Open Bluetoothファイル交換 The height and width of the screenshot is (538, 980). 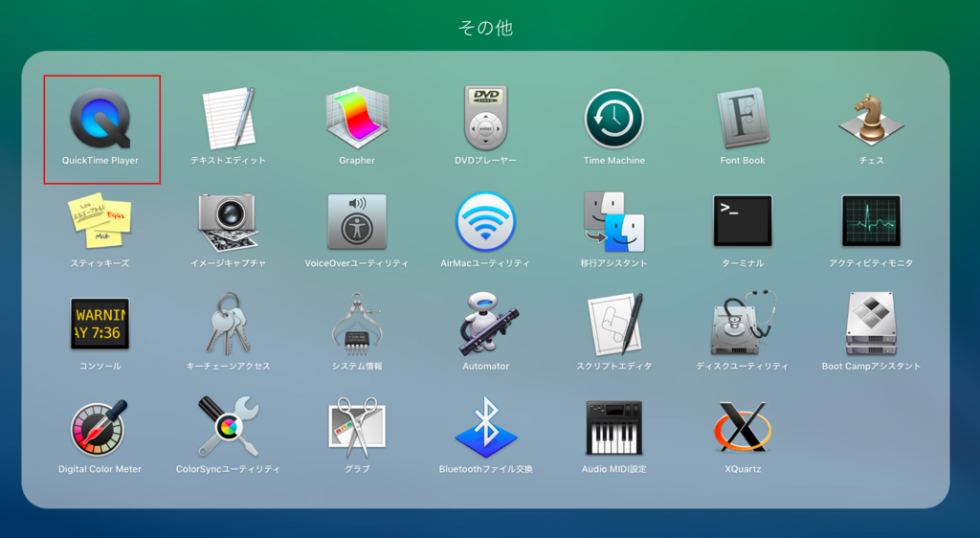coord(485,427)
